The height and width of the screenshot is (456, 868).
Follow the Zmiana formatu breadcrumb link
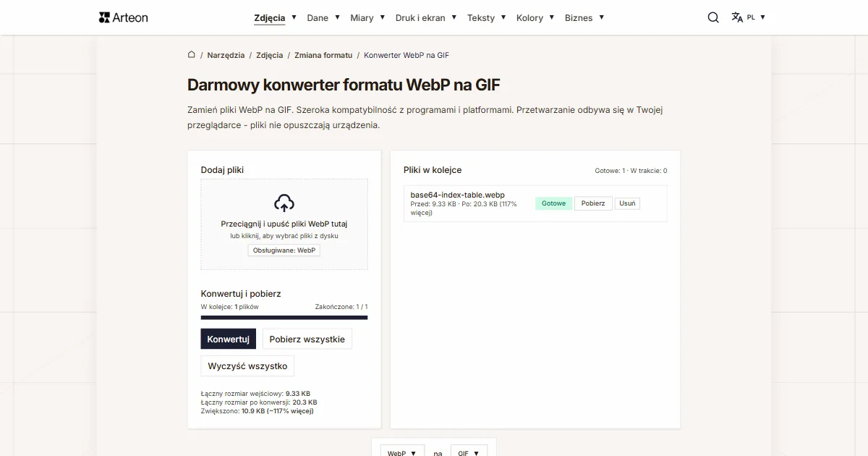click(323, 55)
